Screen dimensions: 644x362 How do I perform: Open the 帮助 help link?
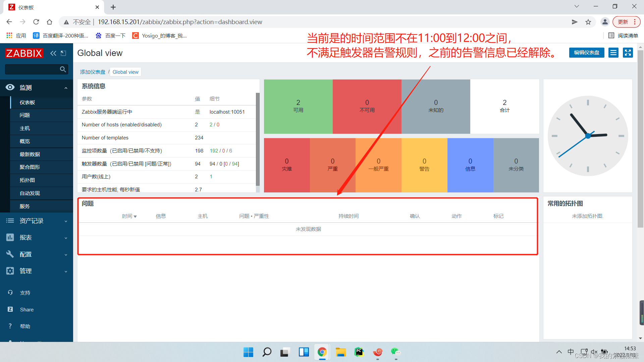pyautogui.click(x=25, y=326)
